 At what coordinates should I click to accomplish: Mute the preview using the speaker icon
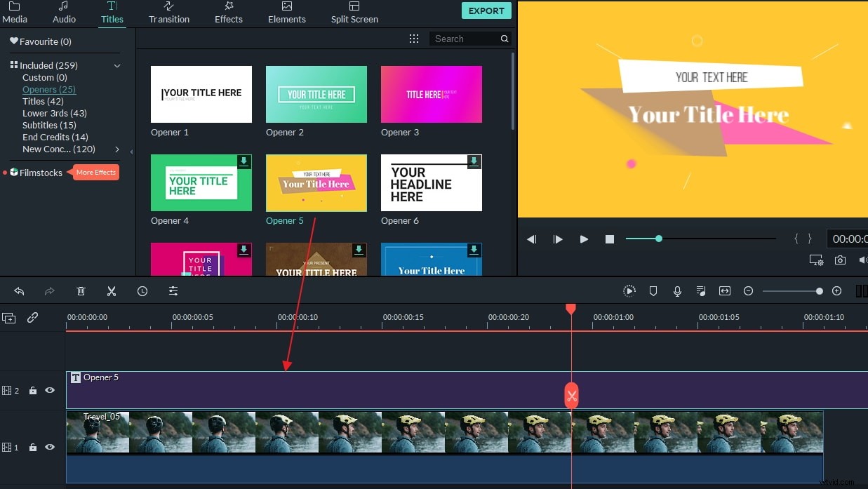pos(863,260)
